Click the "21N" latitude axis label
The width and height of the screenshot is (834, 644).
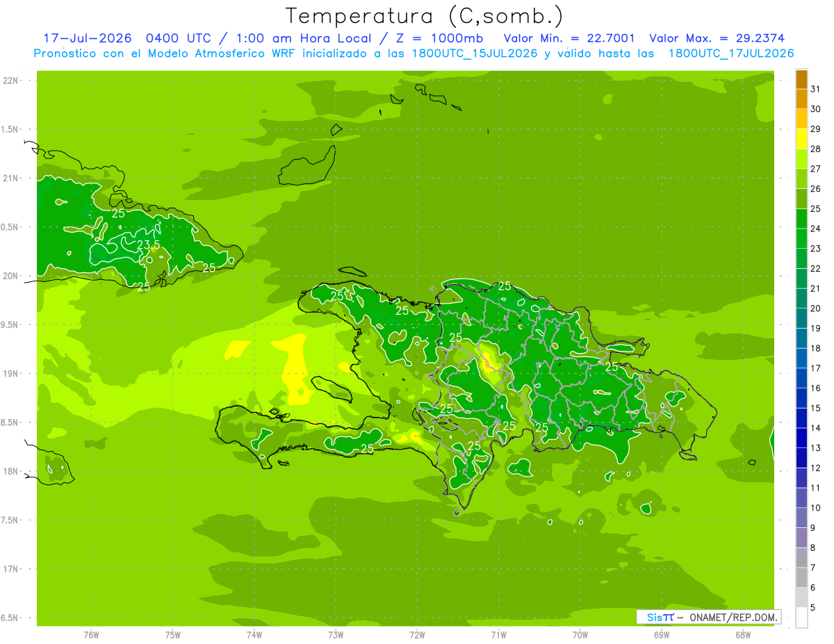[x=10, y=178]
